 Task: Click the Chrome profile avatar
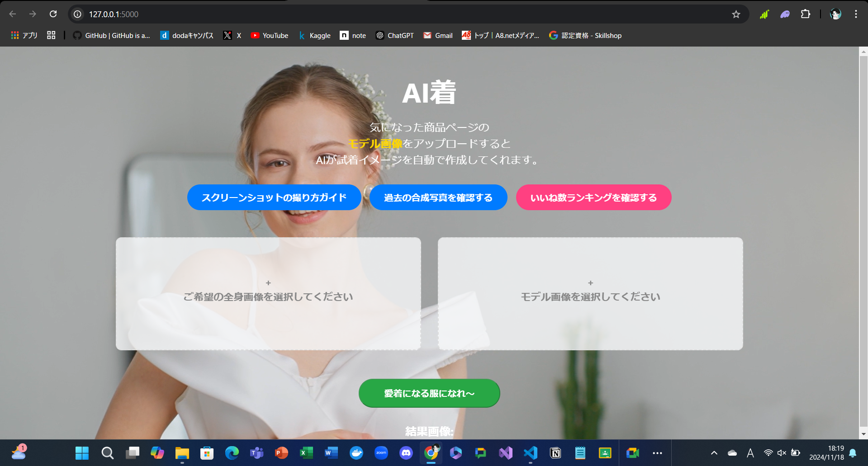click(835, 14)
